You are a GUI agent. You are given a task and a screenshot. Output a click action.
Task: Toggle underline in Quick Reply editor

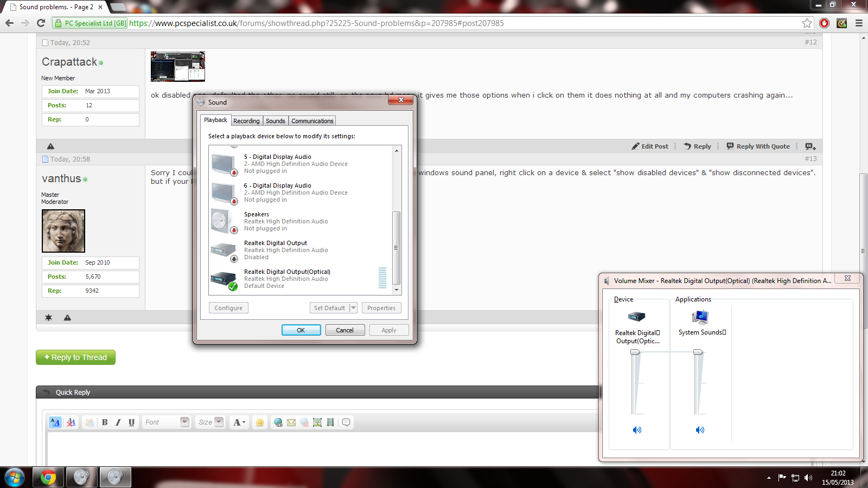pos(131,422)
